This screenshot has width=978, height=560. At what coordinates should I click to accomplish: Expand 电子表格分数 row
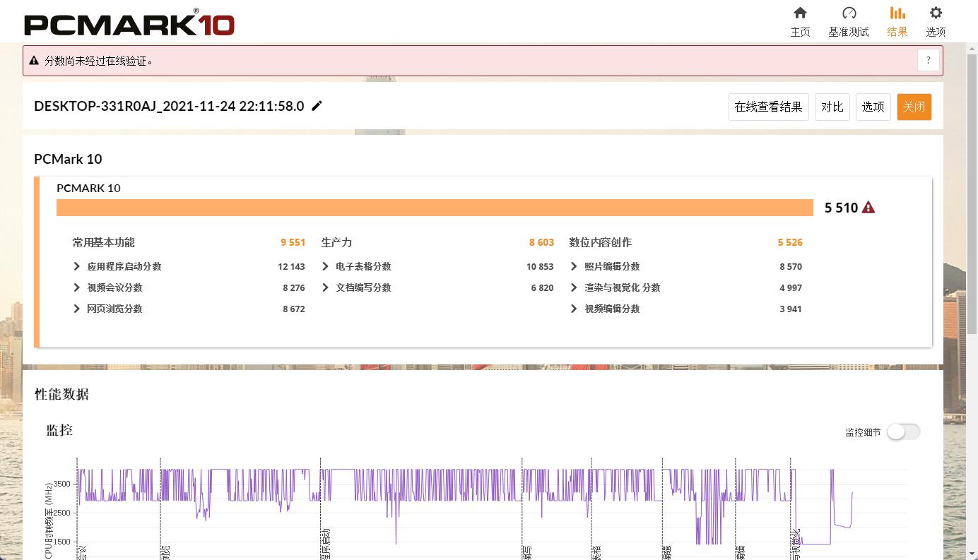click(326, 266)
